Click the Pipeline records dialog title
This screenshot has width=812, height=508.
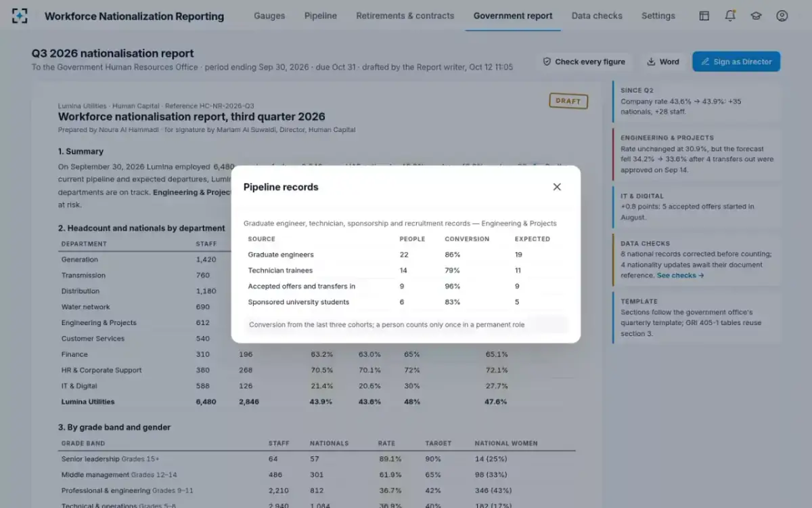point(281,187)
